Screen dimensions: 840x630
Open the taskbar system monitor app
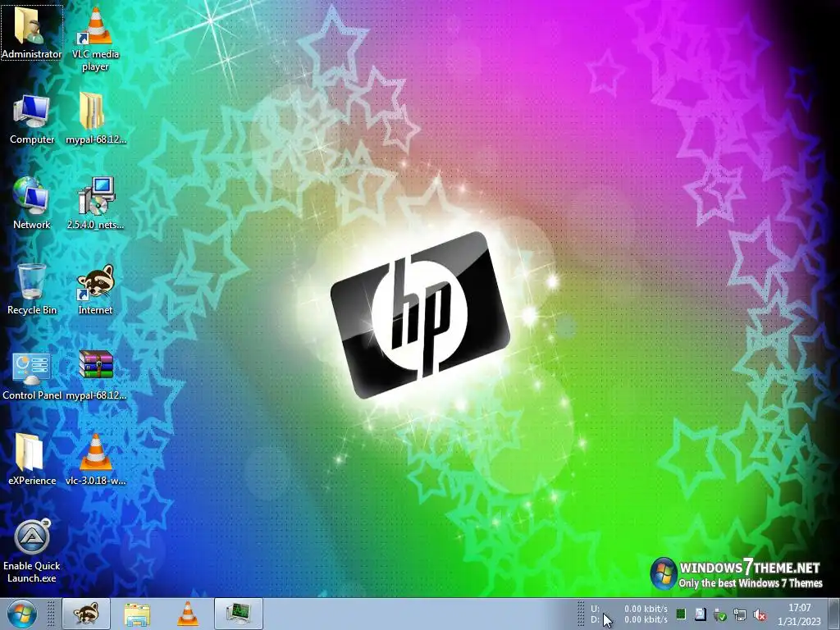point(239,614)
